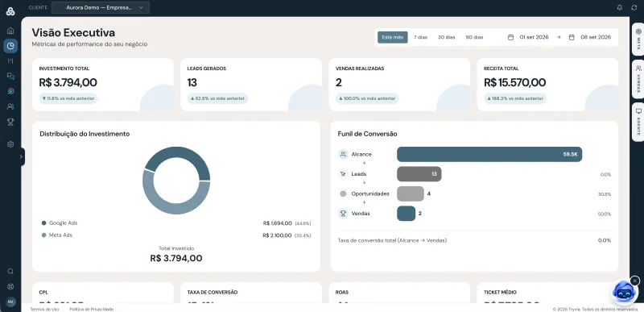The height and width of the screenshot is (312, 644).
Task: Click the Vendas funnel bar
Action: point(406,214)
